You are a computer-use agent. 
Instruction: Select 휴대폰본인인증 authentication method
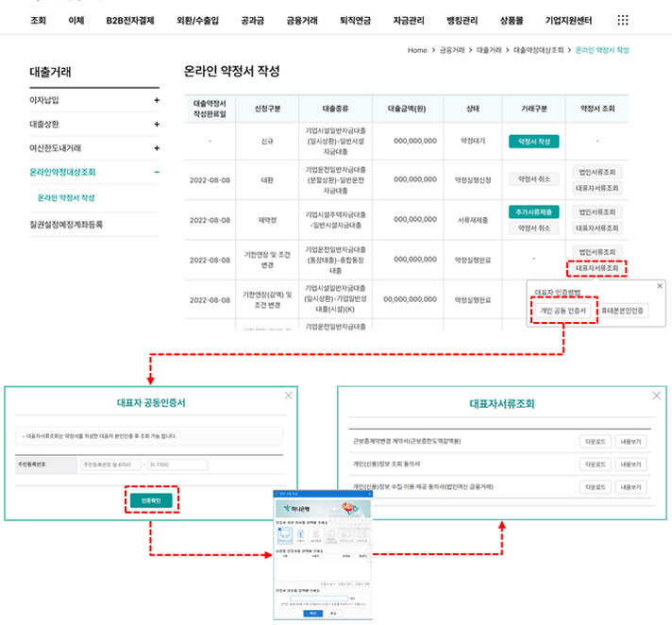click(x=624, y=311)
